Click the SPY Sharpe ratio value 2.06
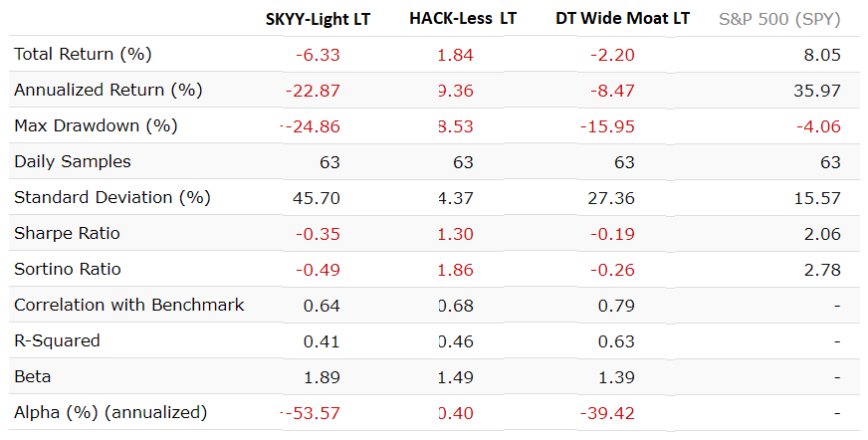868x440 pixels. [x=822, y=233]
